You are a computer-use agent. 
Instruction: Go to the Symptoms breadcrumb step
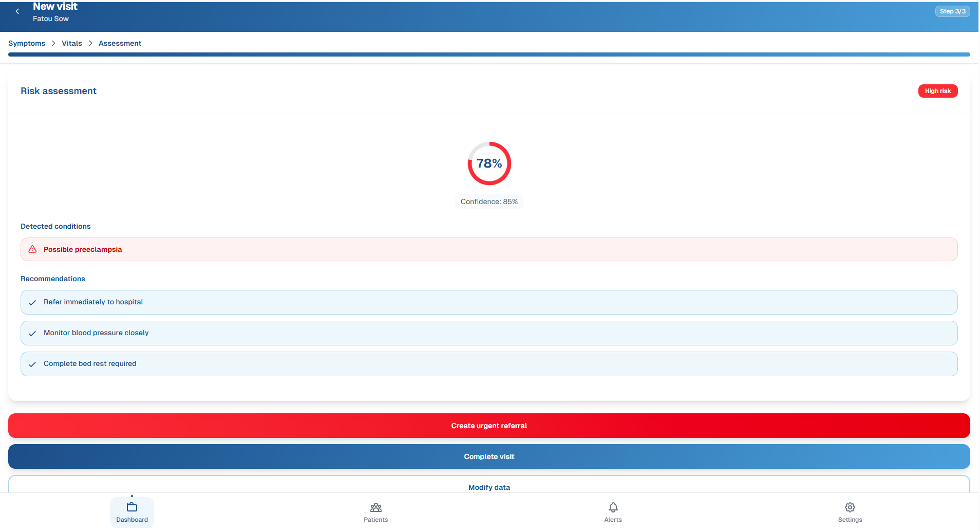(x=26, y=43)
